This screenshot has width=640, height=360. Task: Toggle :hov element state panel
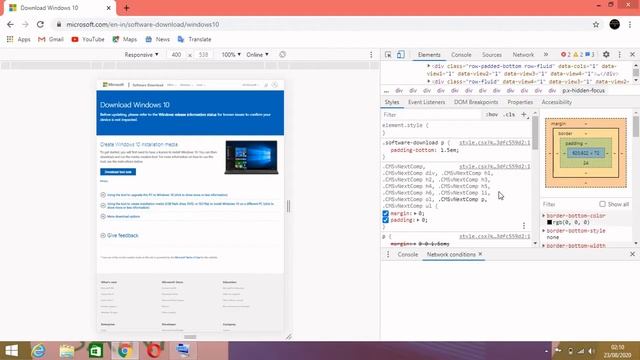pos(492,115)
